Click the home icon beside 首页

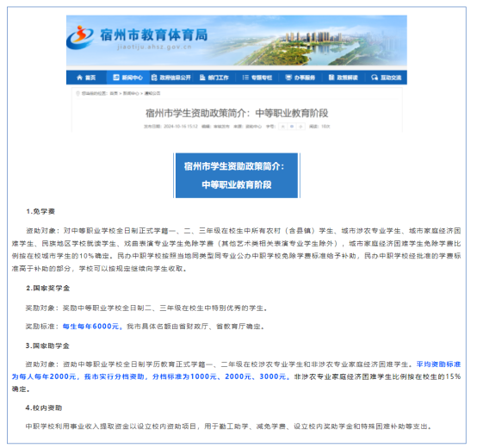[80, 78]
